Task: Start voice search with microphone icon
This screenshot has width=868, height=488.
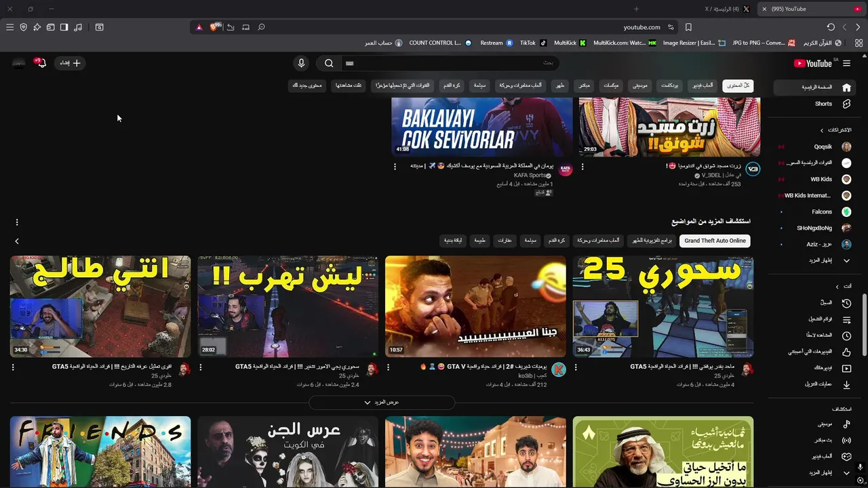Action: click(302, 63)
